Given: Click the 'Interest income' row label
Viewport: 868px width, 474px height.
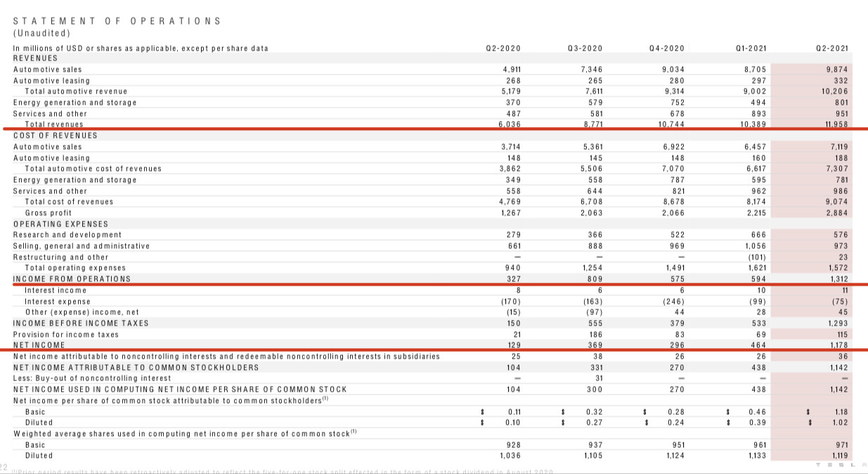Looking at the screenshot, I should tap(56, 290).
